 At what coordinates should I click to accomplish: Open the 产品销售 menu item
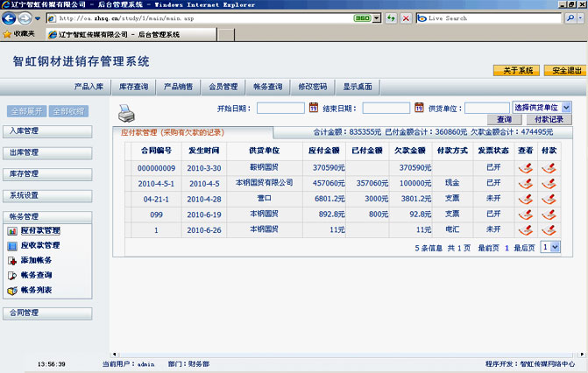pyautogui.click(x=181, y=87)
